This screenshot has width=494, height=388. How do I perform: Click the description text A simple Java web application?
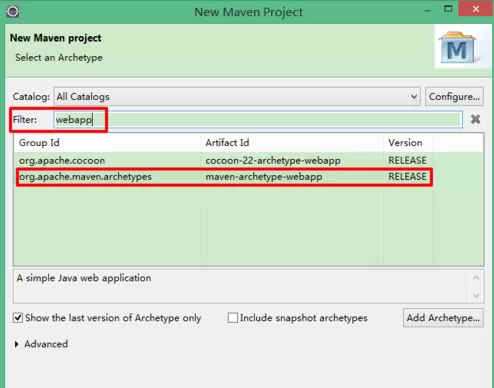84,278
